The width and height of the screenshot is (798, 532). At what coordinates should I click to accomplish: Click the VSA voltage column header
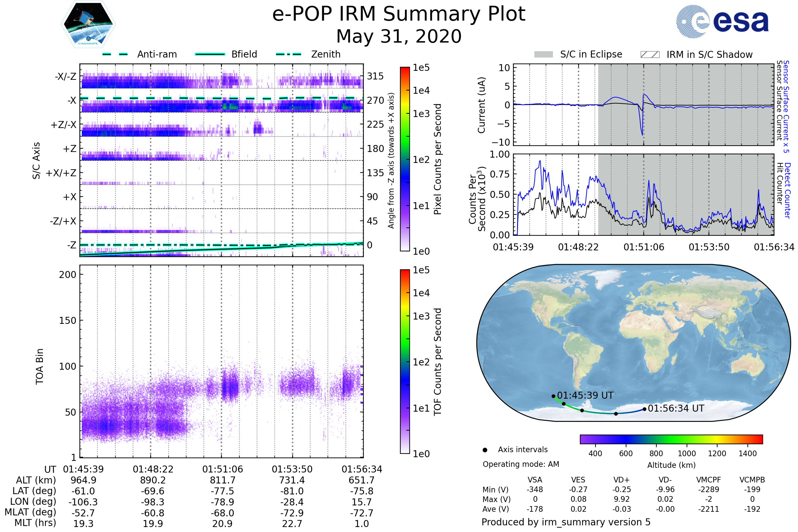(x=535, y=480)
